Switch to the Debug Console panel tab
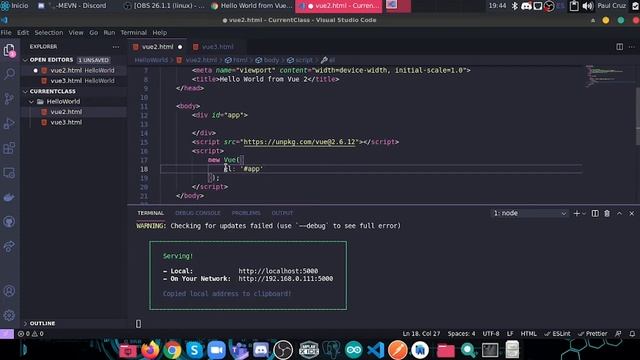 198,213
